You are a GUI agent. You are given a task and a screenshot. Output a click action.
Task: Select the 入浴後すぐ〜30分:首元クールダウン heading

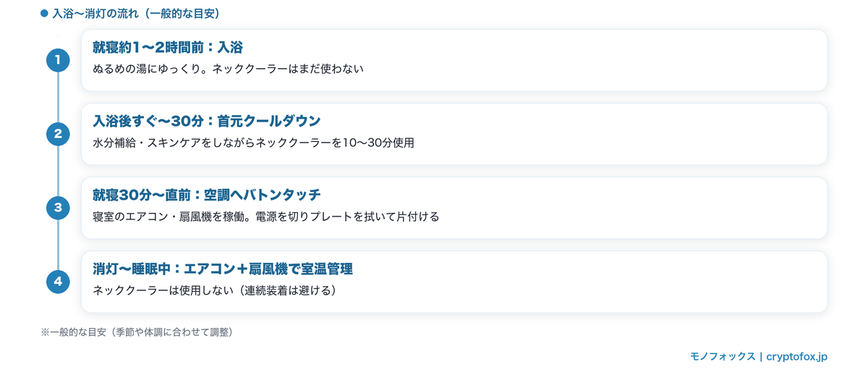point(206,120)
